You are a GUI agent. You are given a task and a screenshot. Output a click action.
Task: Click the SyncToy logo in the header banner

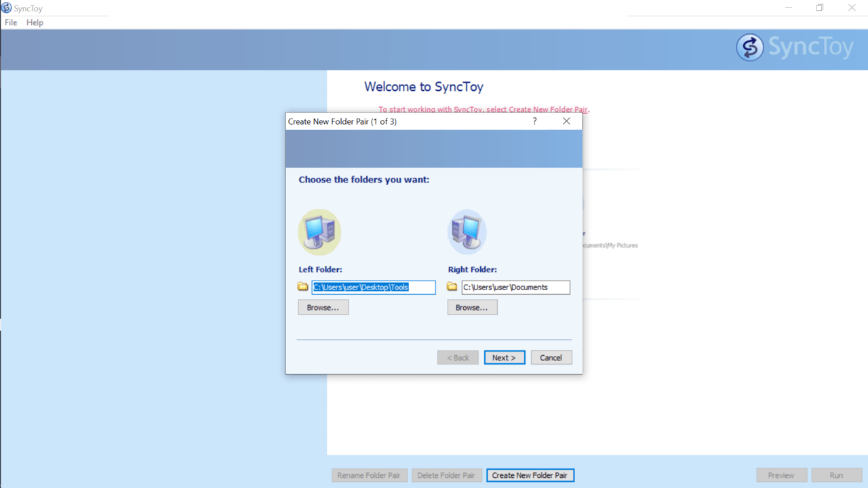click(x=795, y=47)
